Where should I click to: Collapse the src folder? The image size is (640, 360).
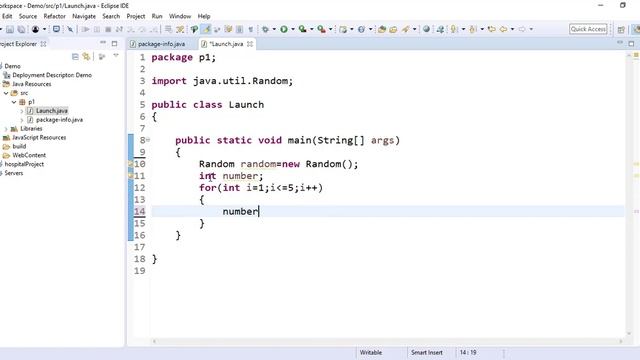6,93
